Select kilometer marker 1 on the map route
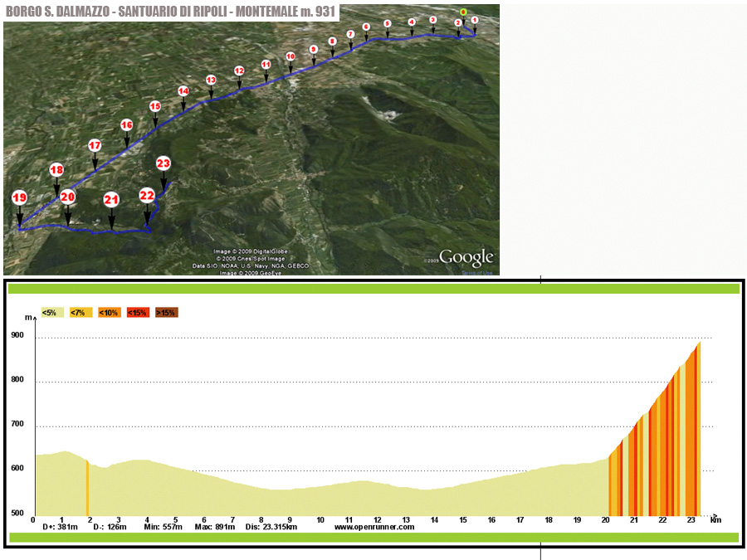The image size is (747, 560). [475, 20]
